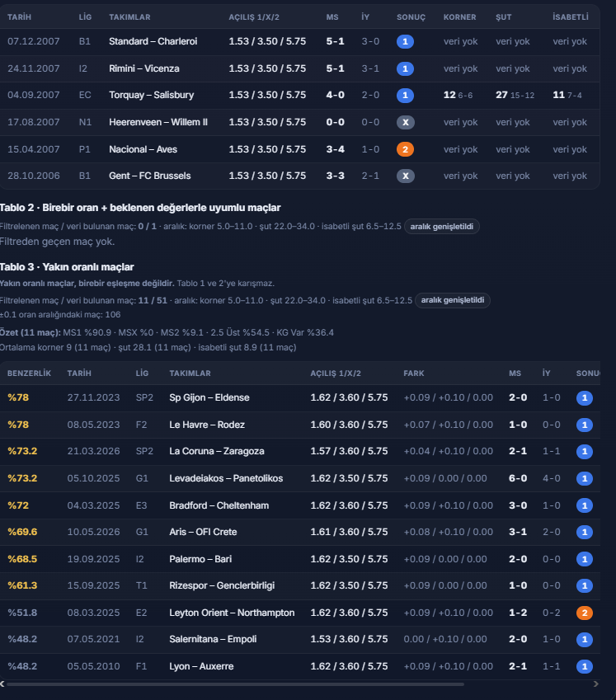616x700 pixels.
Task: Click Torquay on-target value 11 7-4
Action: [x=567, y=95]
